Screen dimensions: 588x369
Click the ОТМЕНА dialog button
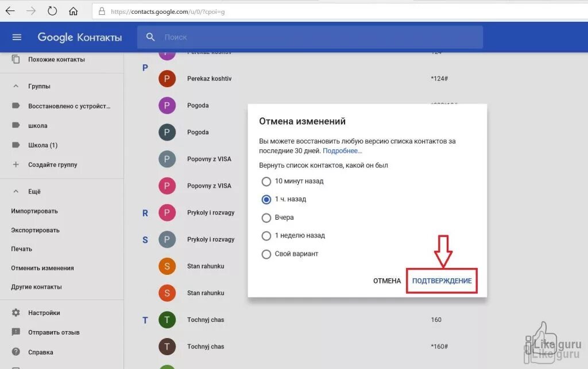tap(387, 281)
